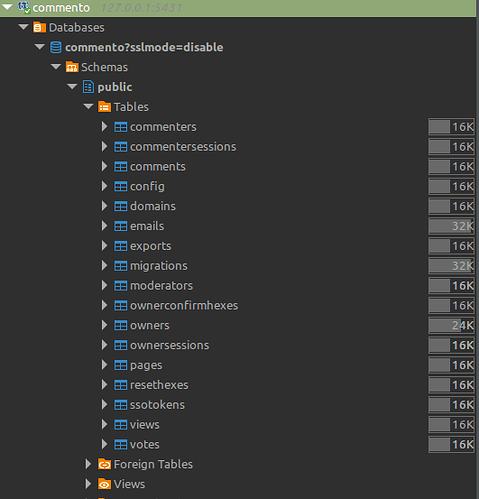Click the Foreign Tables folder icon
The height and width of the screenshot is (499, 479).
click(x=104, y=464)
